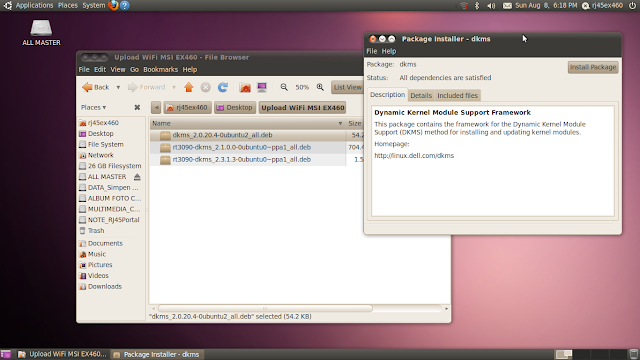The height and width of the screenshot is (360, 640).
Task: Expand the Places sidebar dropdown
Action: tap(93, 107)
